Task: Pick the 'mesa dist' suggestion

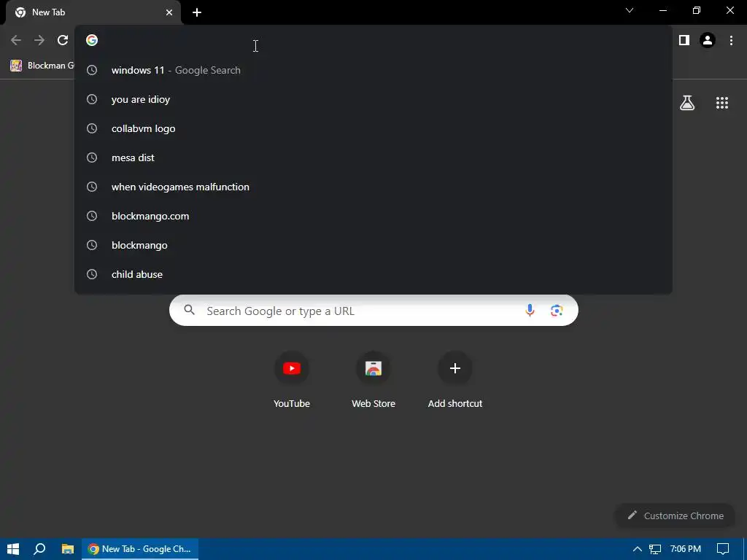Action: (373, 157)
